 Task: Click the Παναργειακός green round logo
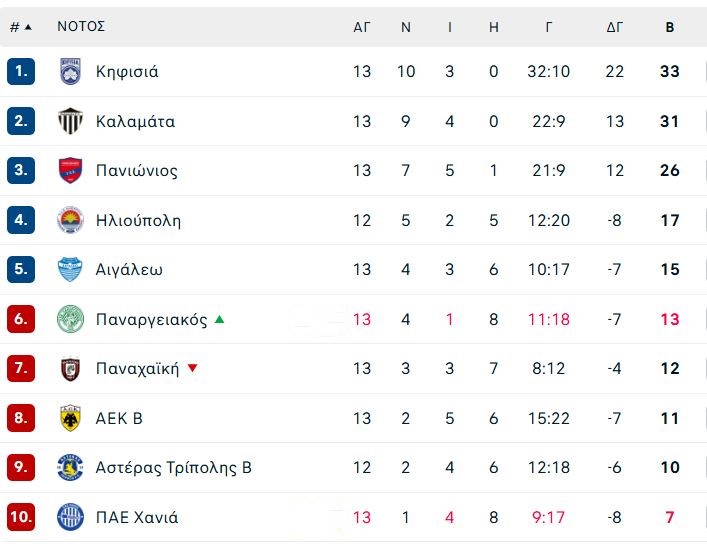[70, 319]
